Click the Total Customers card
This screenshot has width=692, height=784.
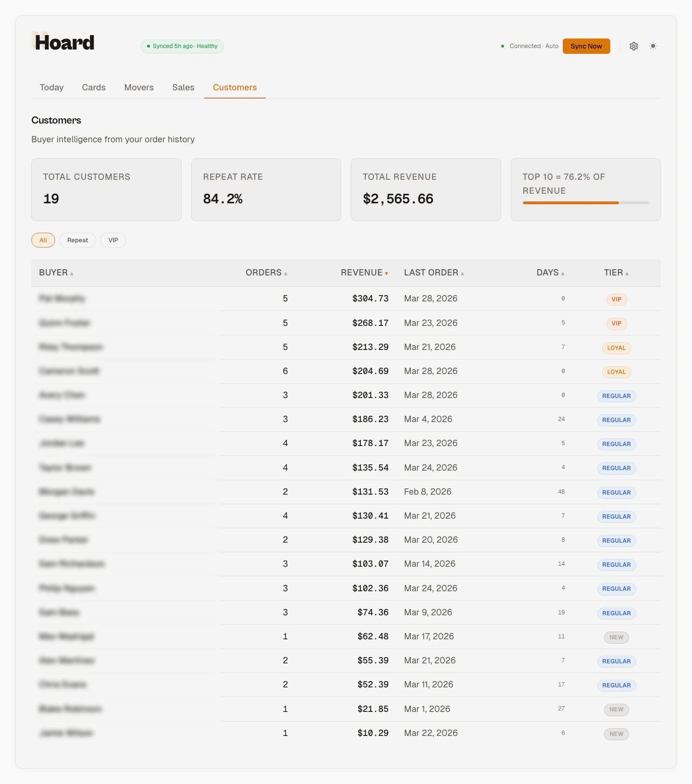click(x=106, y=190)
